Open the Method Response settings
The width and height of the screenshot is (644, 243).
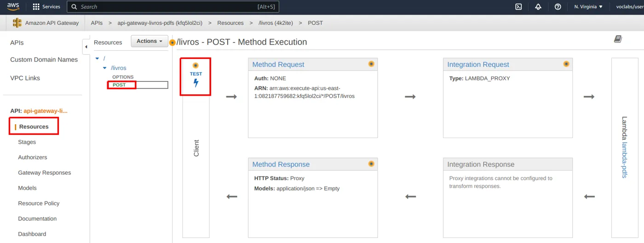point(281,165)
